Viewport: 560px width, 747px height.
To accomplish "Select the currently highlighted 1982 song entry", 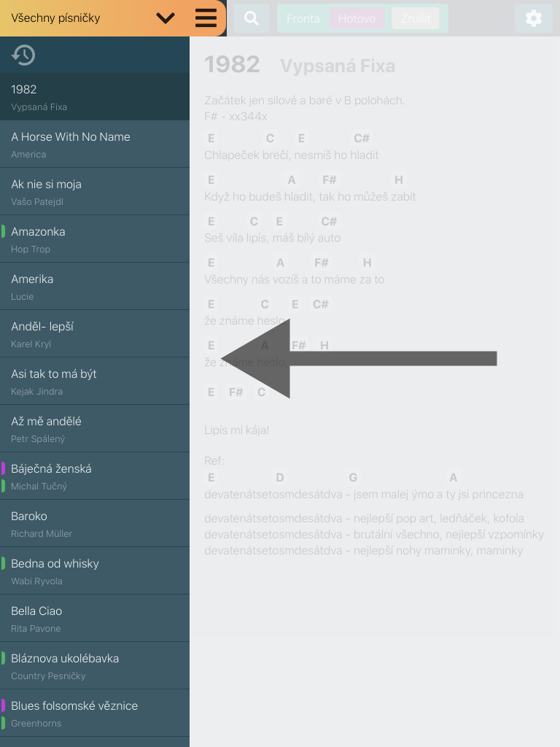I will 95,97.
